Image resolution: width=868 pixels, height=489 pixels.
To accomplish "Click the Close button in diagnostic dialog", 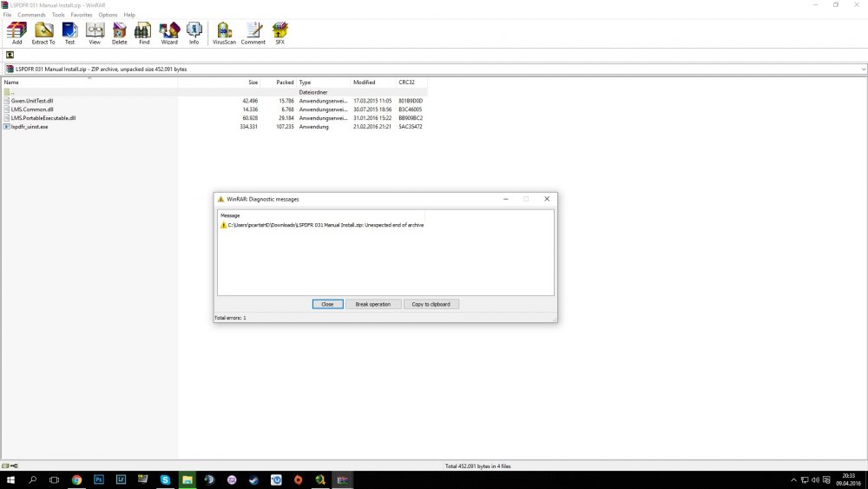I will [328, 304].
